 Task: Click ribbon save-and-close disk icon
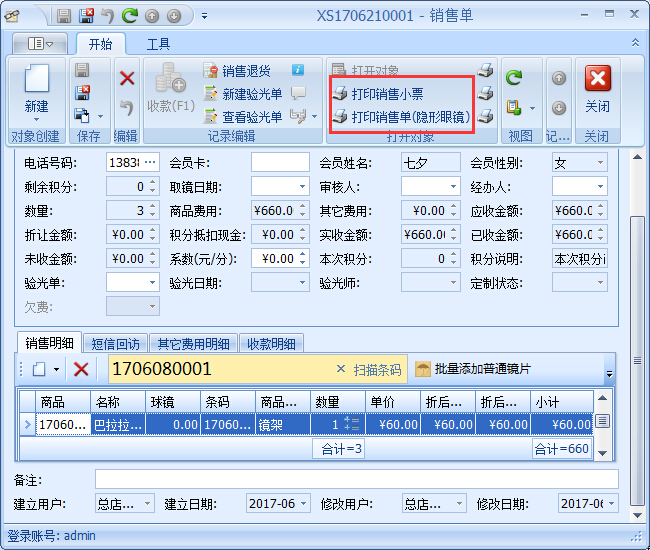82,92
